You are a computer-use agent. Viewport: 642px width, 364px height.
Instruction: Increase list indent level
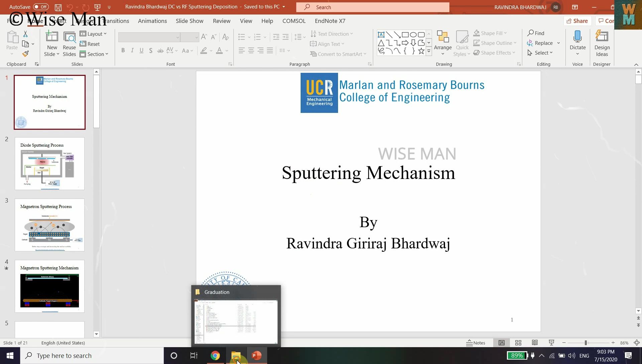pyautogui.click(x=286, y=37)
